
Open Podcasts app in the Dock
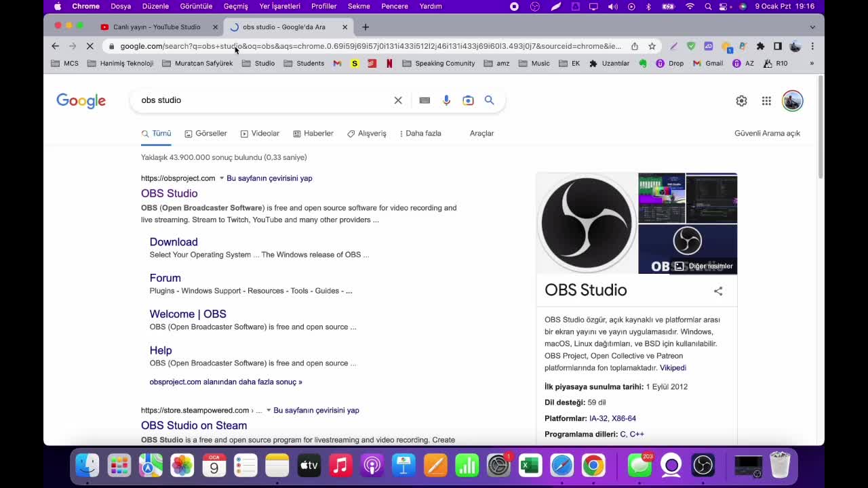tap(372, 466)
